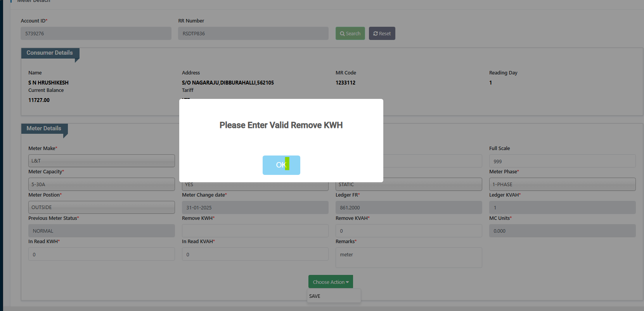Open the Meter Phase dropdown
The height and width of the screenshot is (311, 644).
(x=563, y=184)
